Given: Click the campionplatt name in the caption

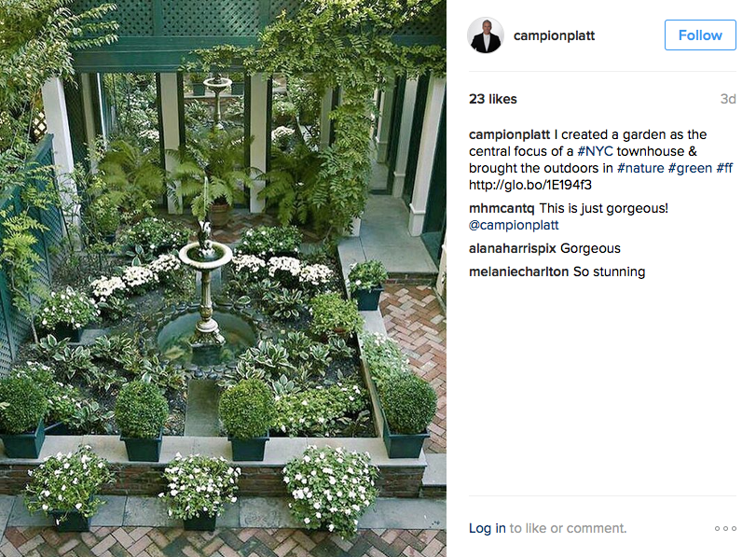Looking at the screenshot, I should pos(509,134).
